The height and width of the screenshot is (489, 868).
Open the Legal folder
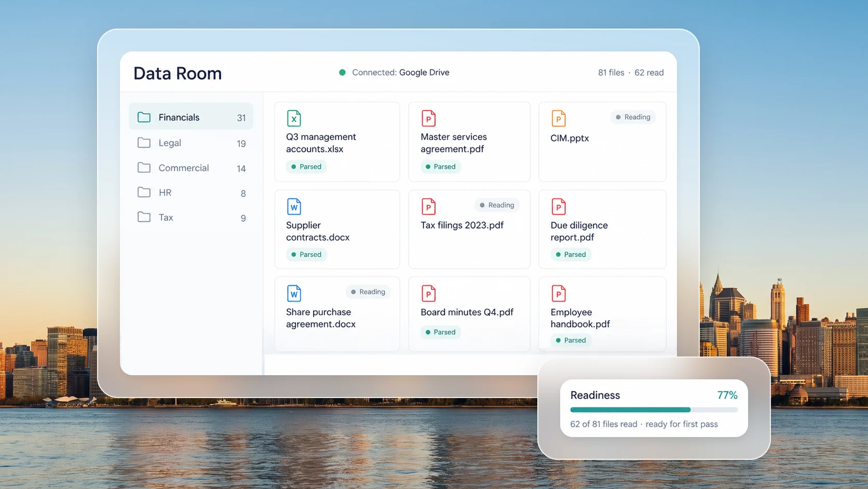191,143
